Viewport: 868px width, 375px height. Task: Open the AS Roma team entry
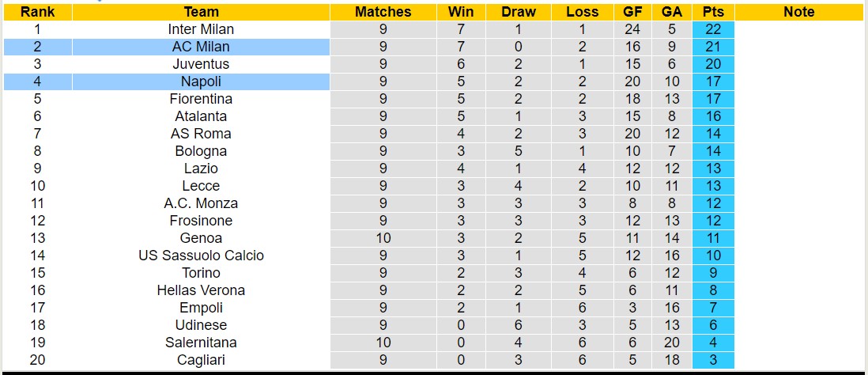(201, 134)
